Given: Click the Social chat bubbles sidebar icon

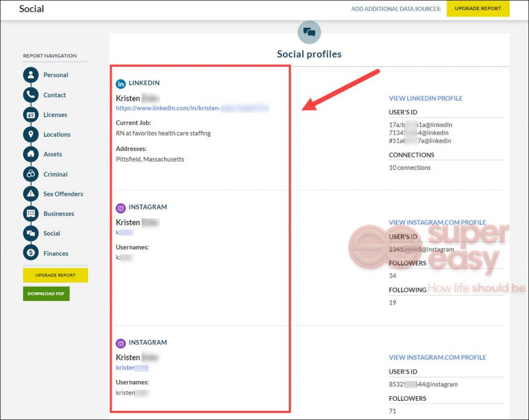Looking at the screenshot, I should click(x=30, y=234).
